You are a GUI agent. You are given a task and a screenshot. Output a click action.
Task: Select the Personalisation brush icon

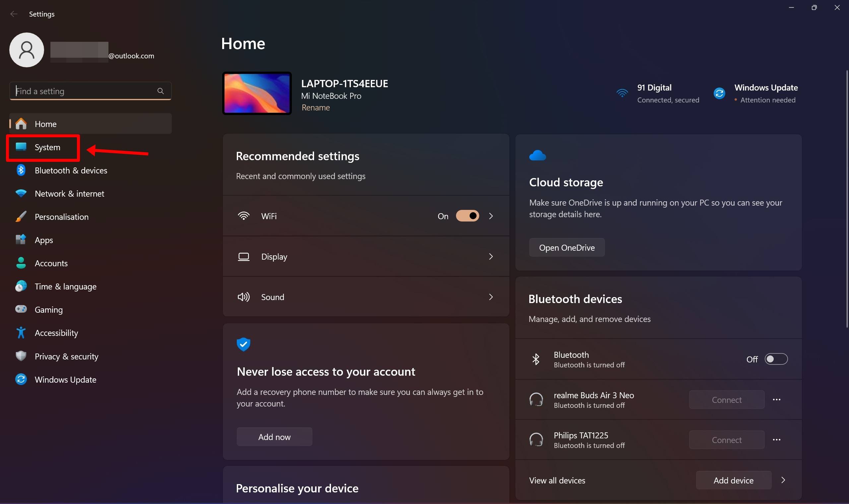tap(20, 216)
